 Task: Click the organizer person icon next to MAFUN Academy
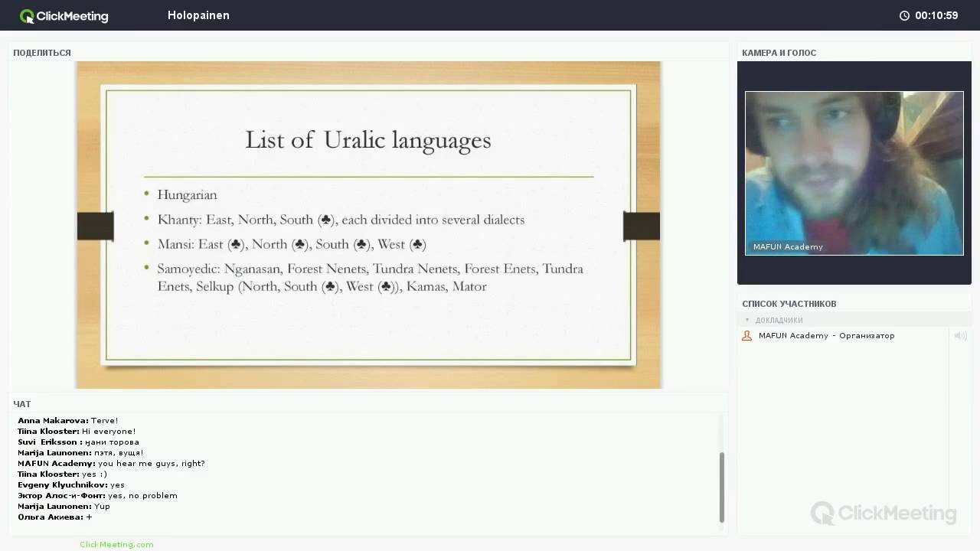tap(747, 335)
